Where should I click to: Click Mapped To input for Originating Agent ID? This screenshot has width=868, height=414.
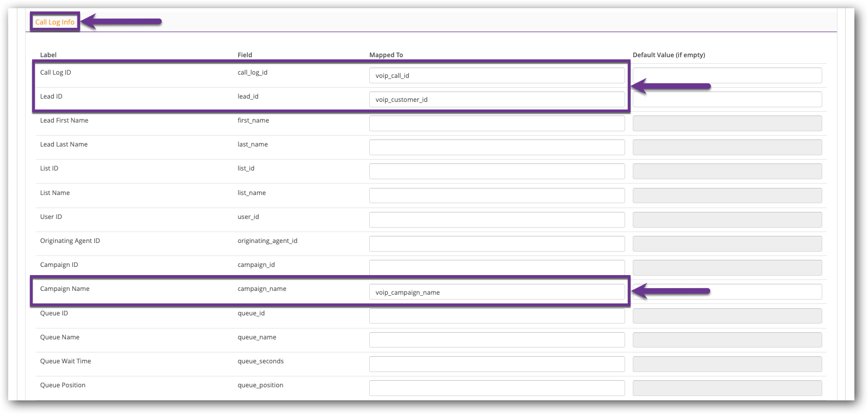[497, 243]
